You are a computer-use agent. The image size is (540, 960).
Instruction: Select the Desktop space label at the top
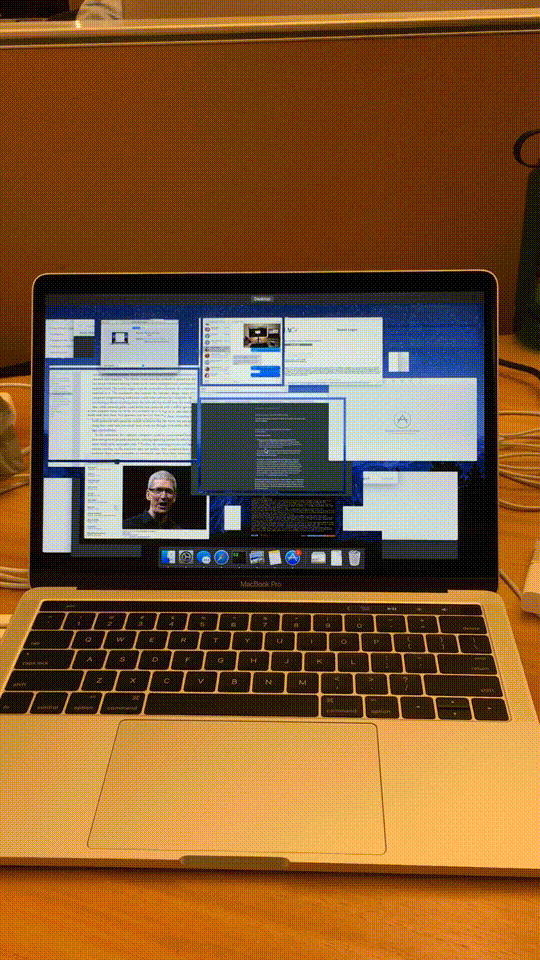coord(261,299)
